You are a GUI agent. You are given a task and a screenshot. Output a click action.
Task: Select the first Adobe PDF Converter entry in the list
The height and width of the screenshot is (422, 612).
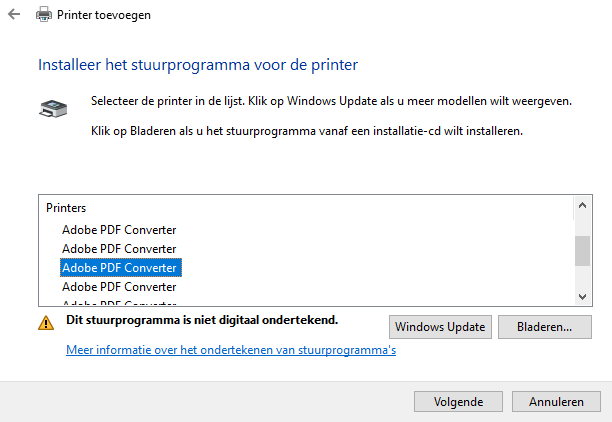tap(119, 229)
